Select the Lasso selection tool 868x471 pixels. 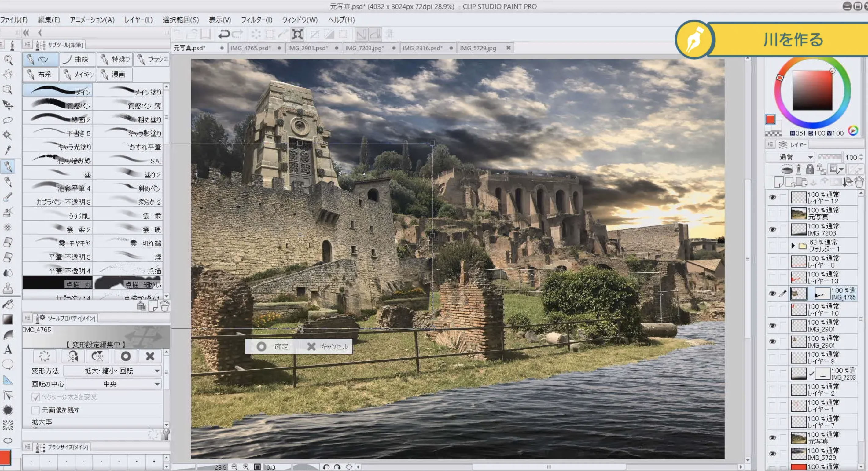click(8, 120)
